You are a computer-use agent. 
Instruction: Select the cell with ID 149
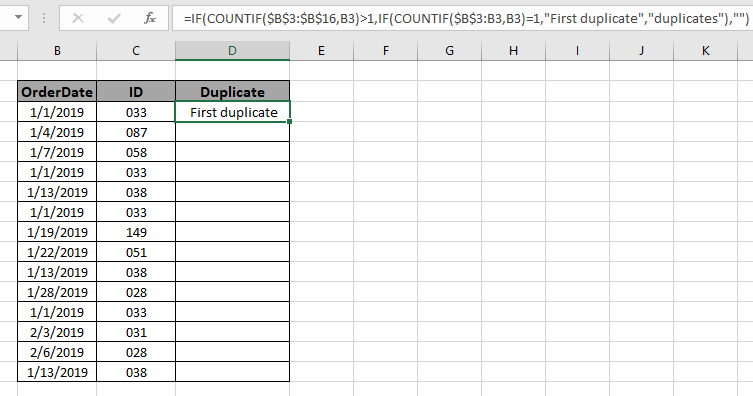tap(136, 232)
